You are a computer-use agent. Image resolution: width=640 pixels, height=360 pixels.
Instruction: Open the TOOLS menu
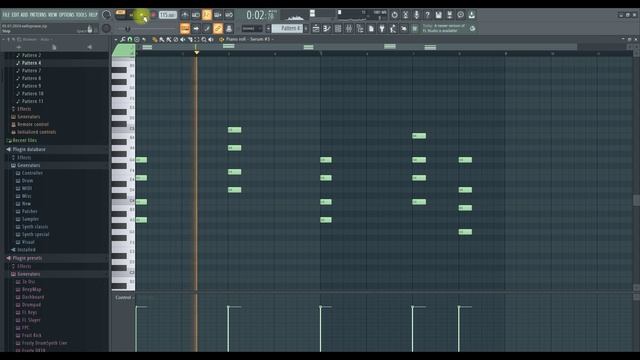(x=81, y=15)
